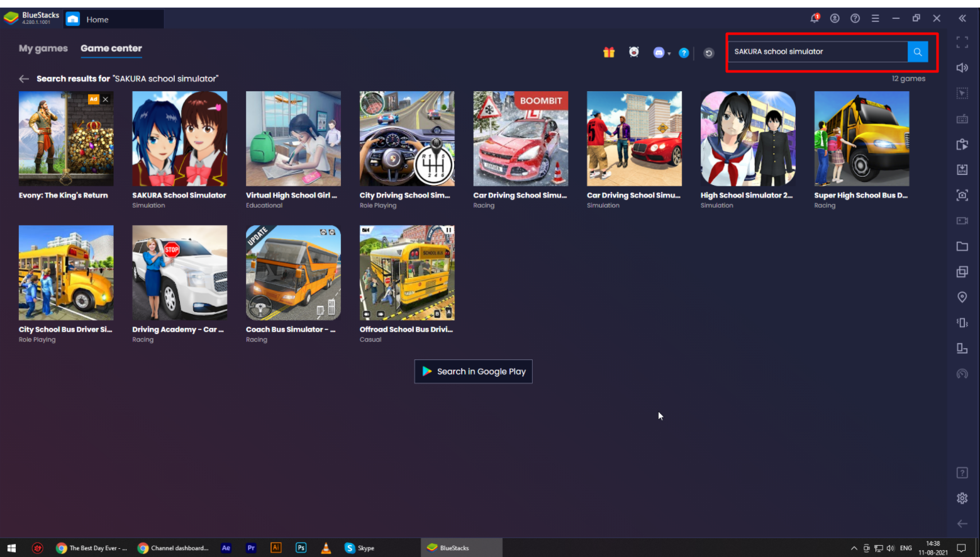
Task: Open the multi-instance manager sidebar icon
Action: coord(962,272)
